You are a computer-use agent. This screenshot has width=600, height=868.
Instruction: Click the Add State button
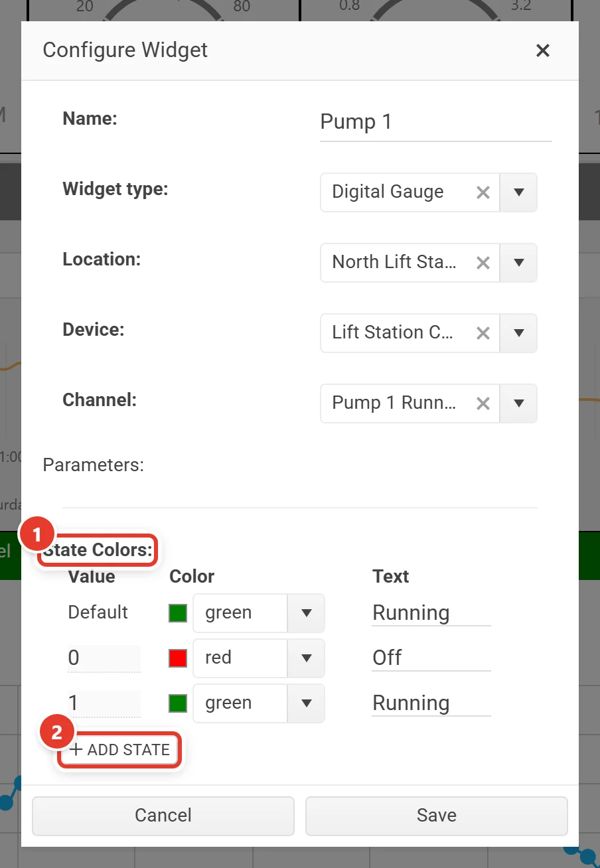pos(119,750)
